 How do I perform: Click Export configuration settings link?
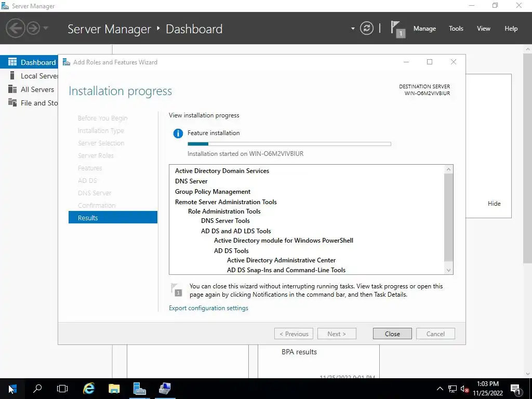tap(208, 308)
